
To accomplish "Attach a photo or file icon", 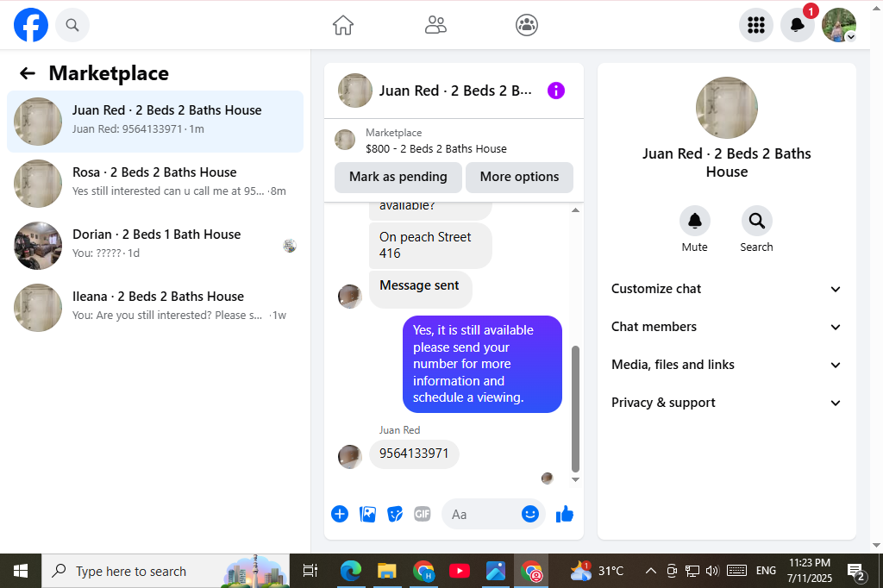I will pyautogui.click(x=367, y=514).
